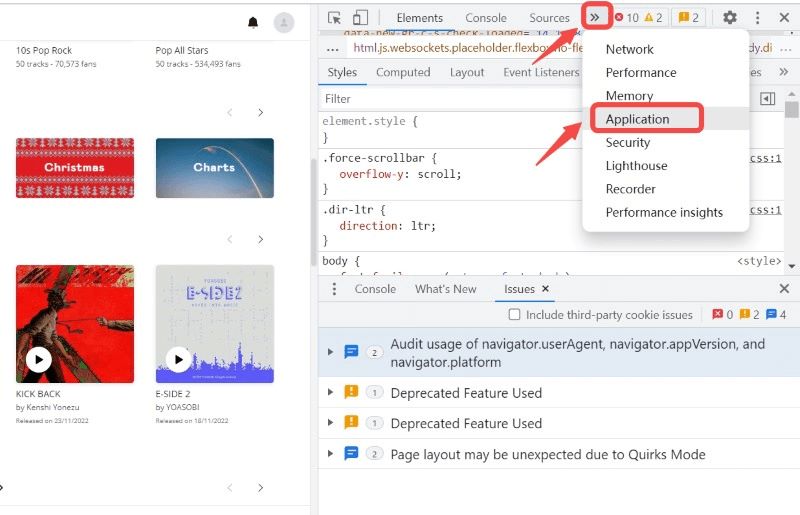
Task: Click the user profile avatar
Action: tap(284, 22)
